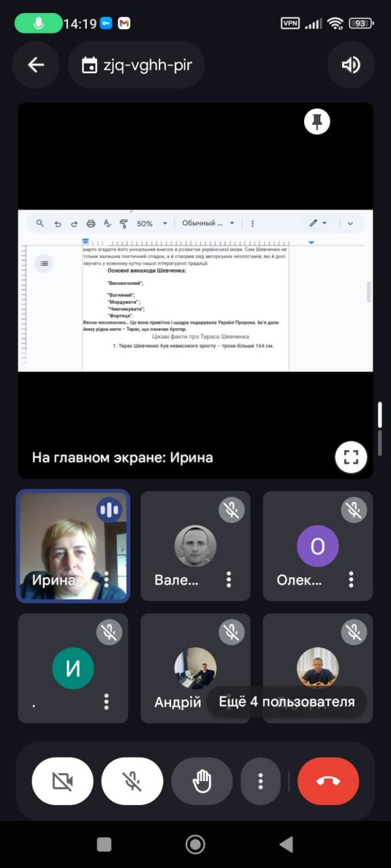Show Ещё 4 пользователя participants
The image size is (391, 868).
286,702
